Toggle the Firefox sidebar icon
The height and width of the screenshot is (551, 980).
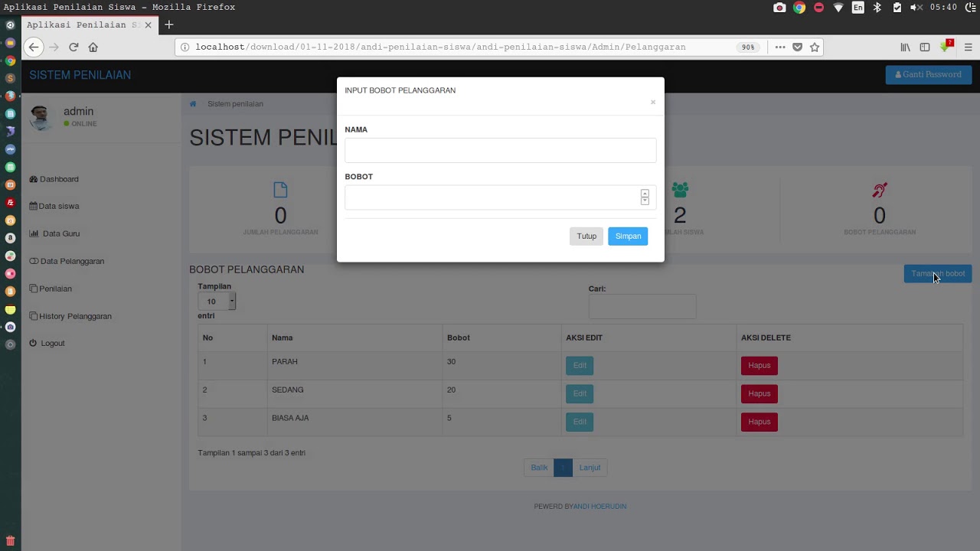click(x=925, y=47)
